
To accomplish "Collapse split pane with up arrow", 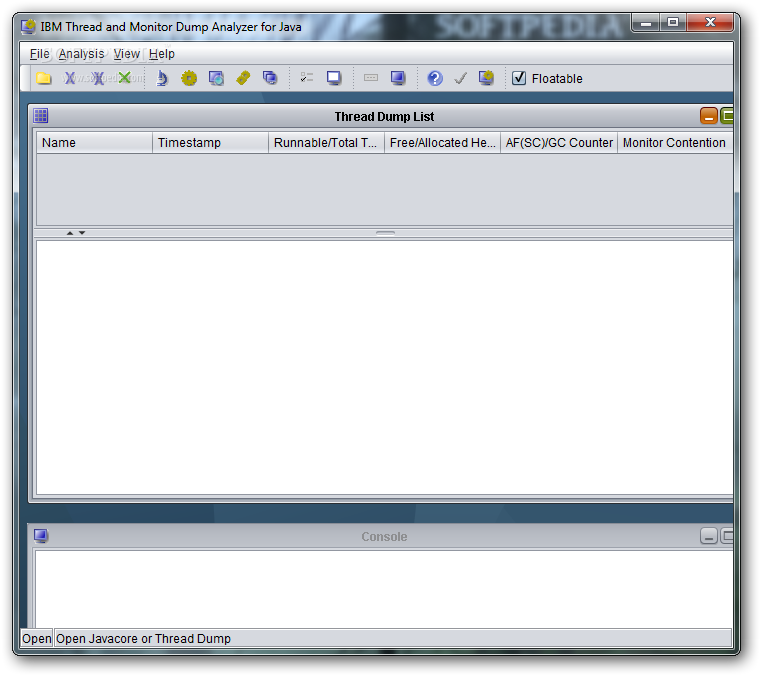I will pyautogui.click(x=70, y=233).
